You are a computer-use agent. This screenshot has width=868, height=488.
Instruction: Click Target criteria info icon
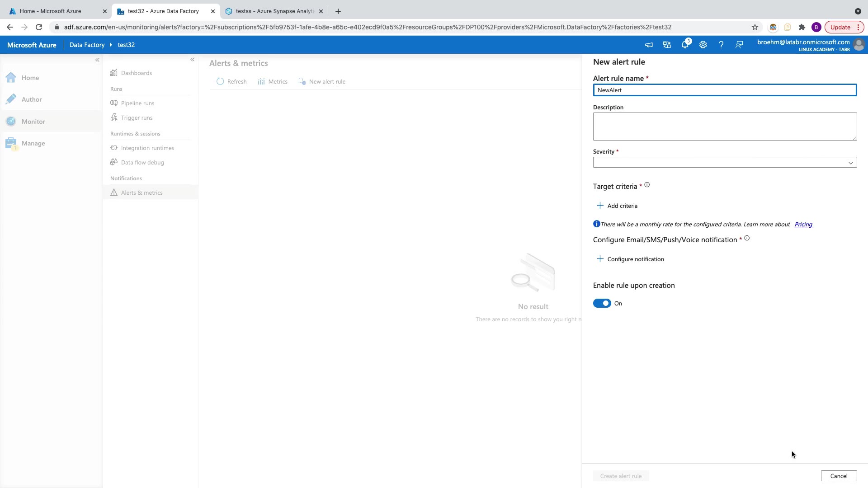647,185
